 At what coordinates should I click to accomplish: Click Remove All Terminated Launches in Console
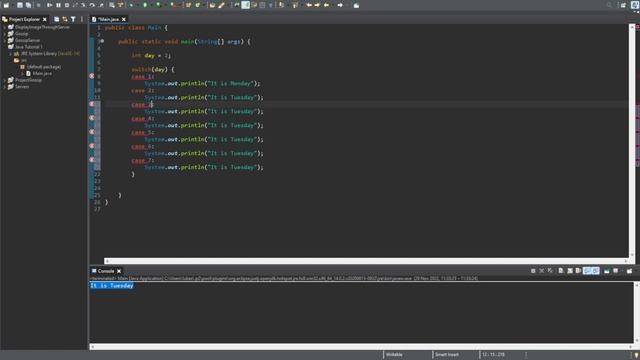click(551, 271)
